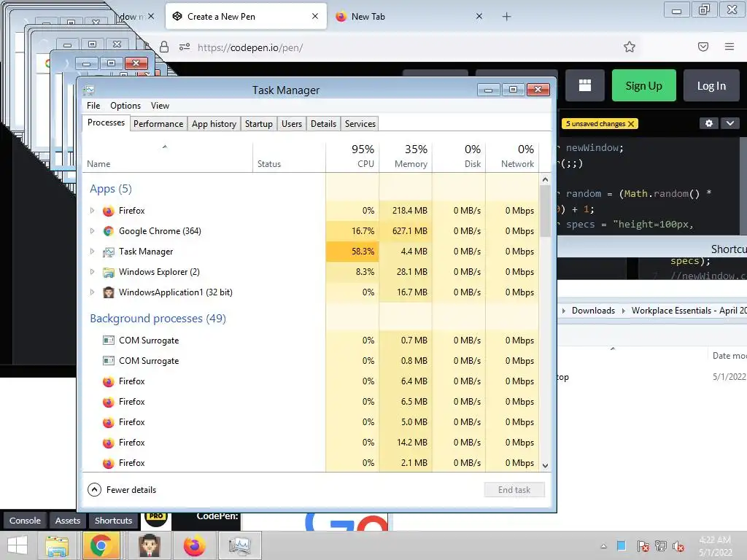Open File Explorer from the taskbar
This screenshot has width=747, height=560.
point(57,545)
